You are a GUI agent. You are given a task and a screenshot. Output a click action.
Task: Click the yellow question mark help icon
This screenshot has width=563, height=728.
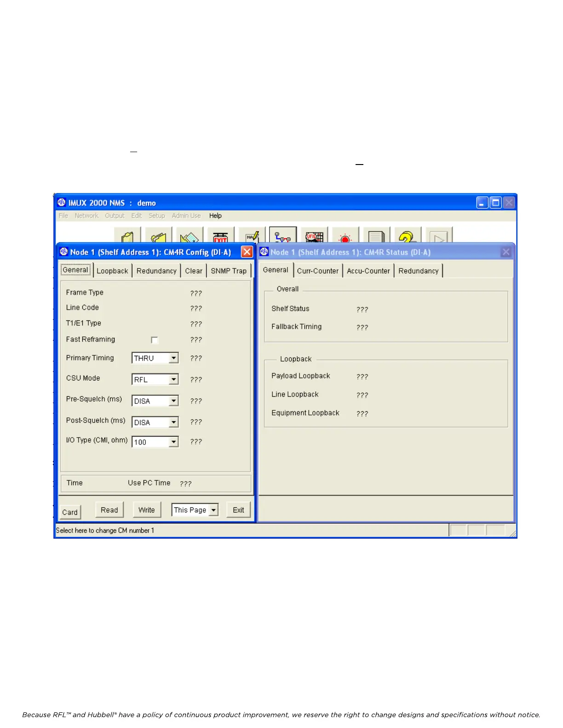(x=408, y=235)
